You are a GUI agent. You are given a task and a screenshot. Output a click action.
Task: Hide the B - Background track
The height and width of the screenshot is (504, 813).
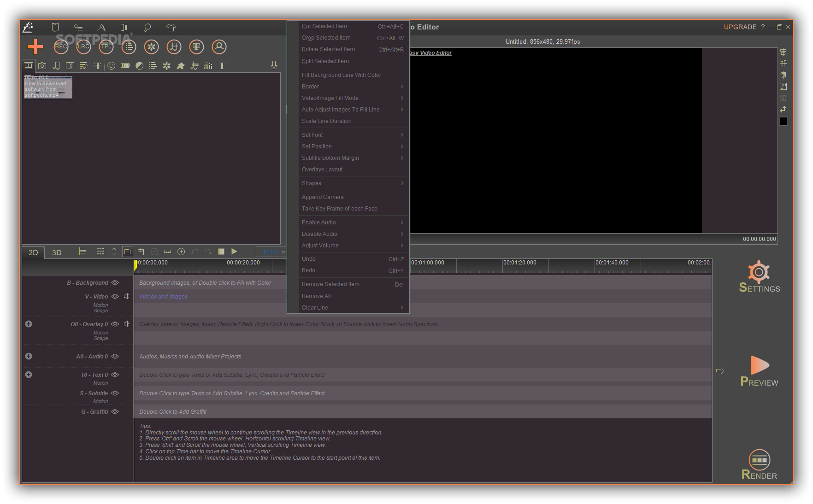tap(115, 282)
